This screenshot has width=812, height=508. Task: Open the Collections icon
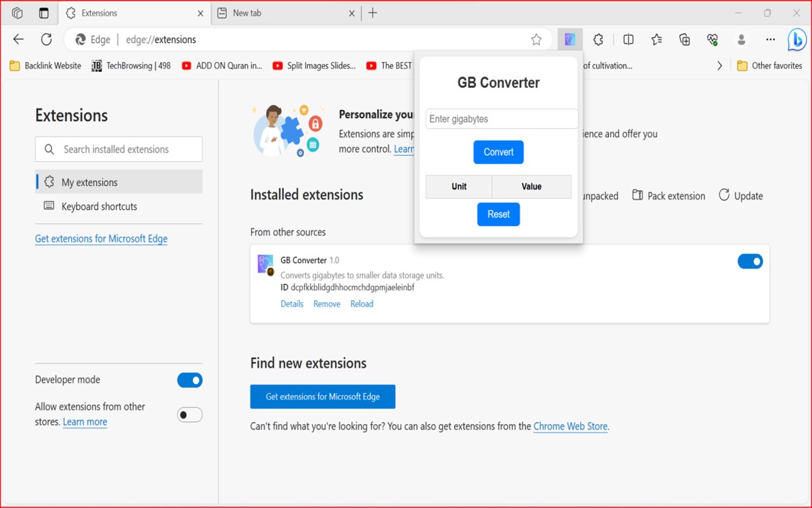[x=685, y=39]
